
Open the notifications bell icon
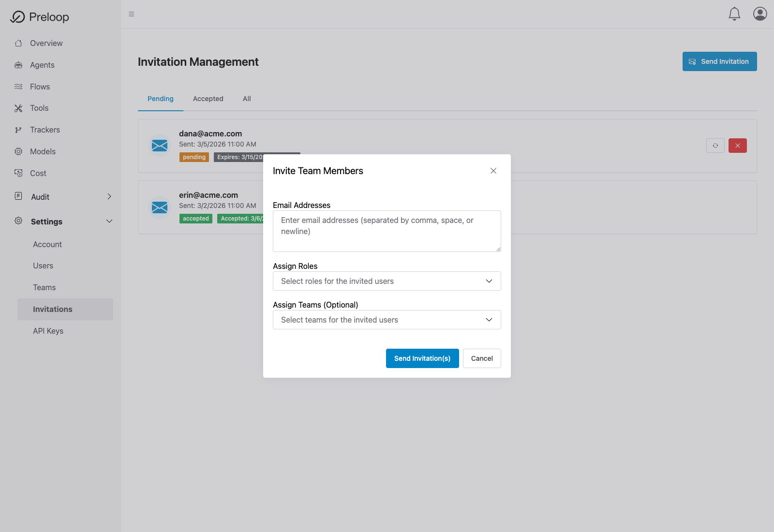click(x=734, y=14)
